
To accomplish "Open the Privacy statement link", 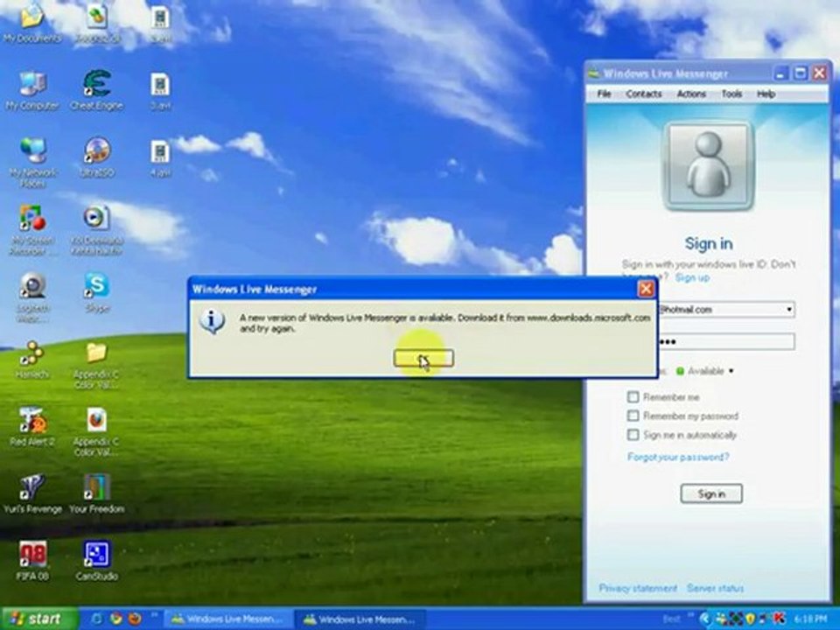I will (x=638, y=588).
